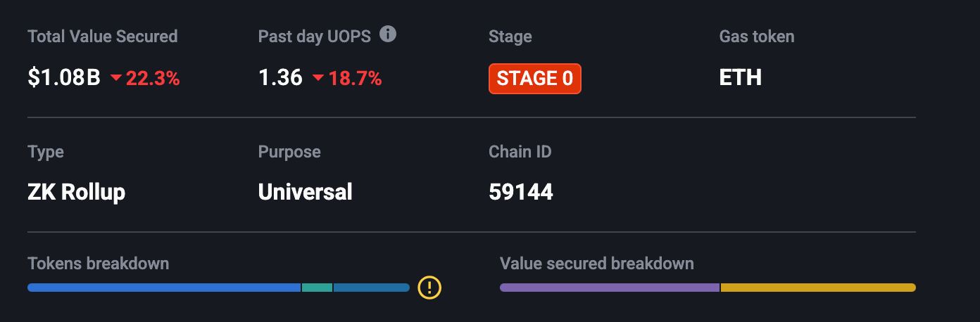This screenshot has height=322, width=980.
Task: Select the dark blue end segment of Tokens breakdown
Action: point(371,288)
